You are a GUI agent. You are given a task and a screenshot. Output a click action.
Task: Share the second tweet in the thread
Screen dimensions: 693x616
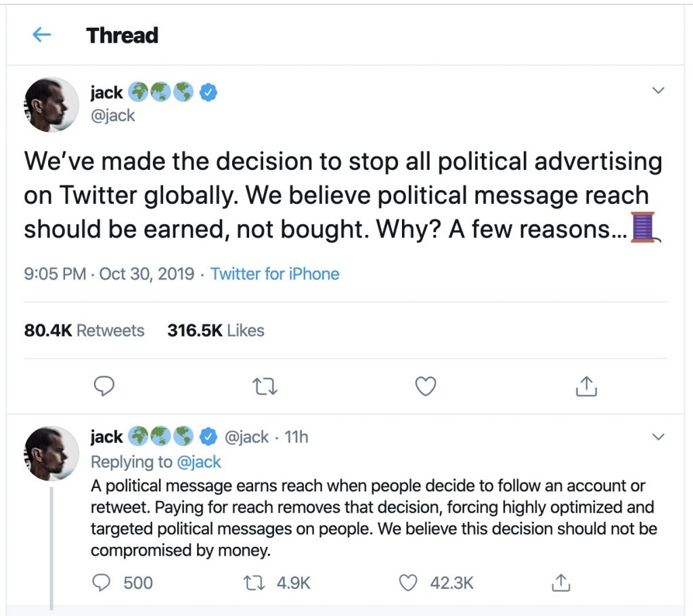[x=560, y=582]
